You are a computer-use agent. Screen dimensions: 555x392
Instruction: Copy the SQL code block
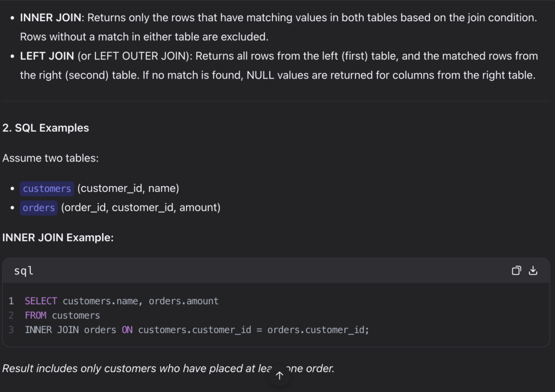[x=517, y=271]
